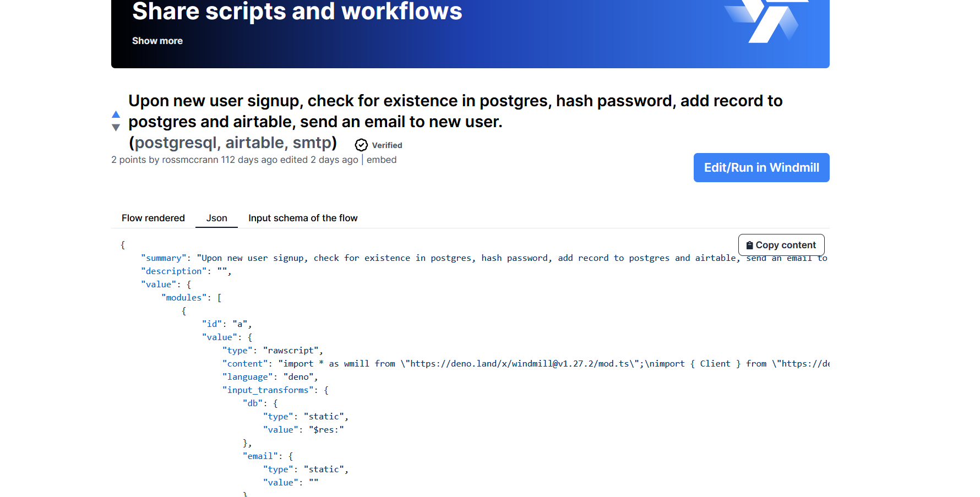Downvote the workflow post
This screenshot has width=980, height=497.
(x=116, y=127)
